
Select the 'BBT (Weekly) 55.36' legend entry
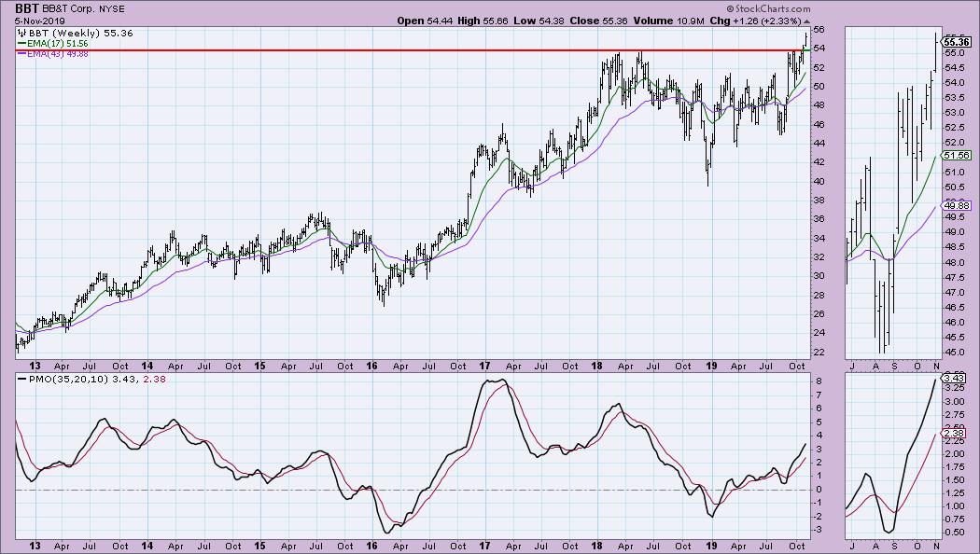click(80, 33)
